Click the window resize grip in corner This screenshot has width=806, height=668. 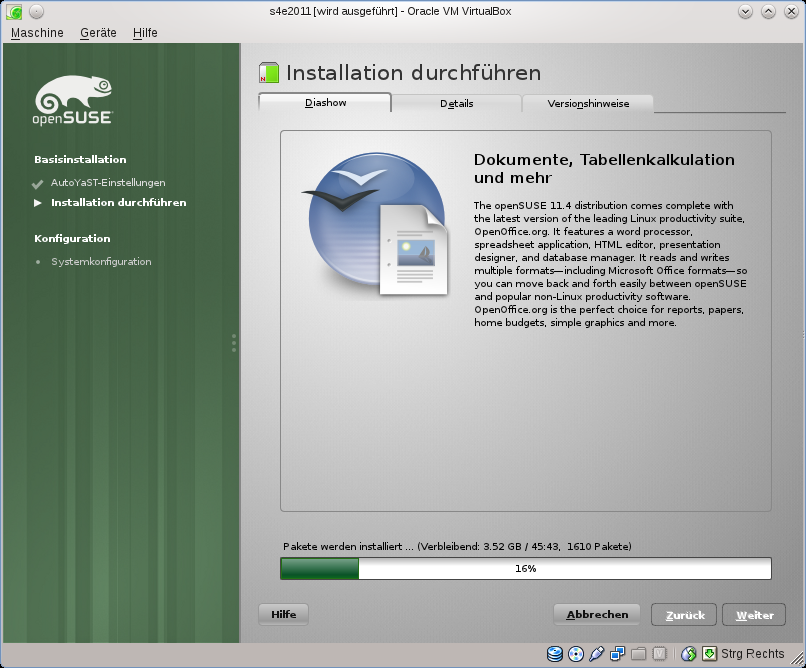coord(796,659)
